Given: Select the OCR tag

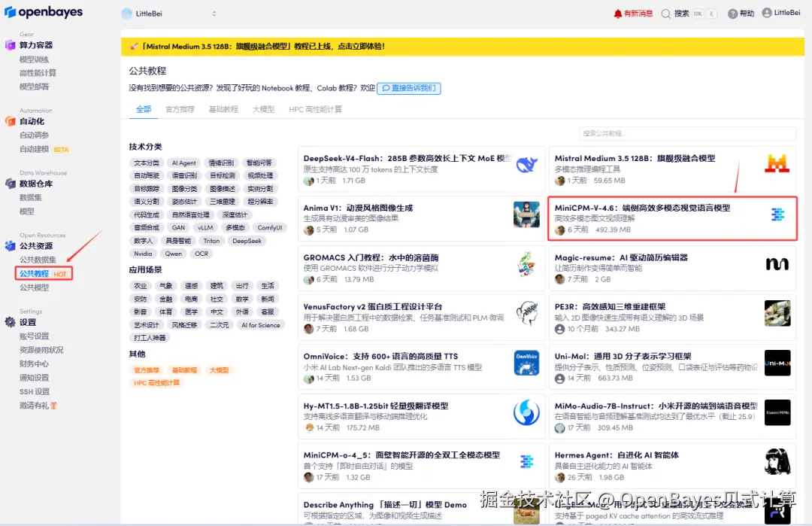Looking at the screenshot, I should pyautogui.click(x=201, y=254).
